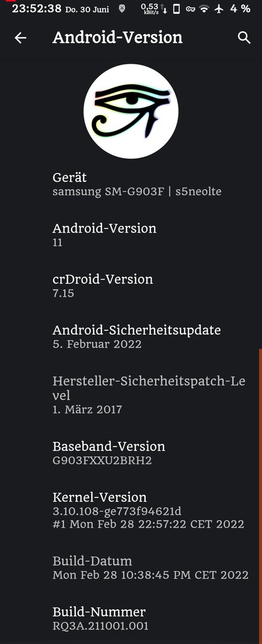Image resolution: width=262 pixels, height=644 pixels.
Task: Tap the network speed indicator
Action: 154,8
